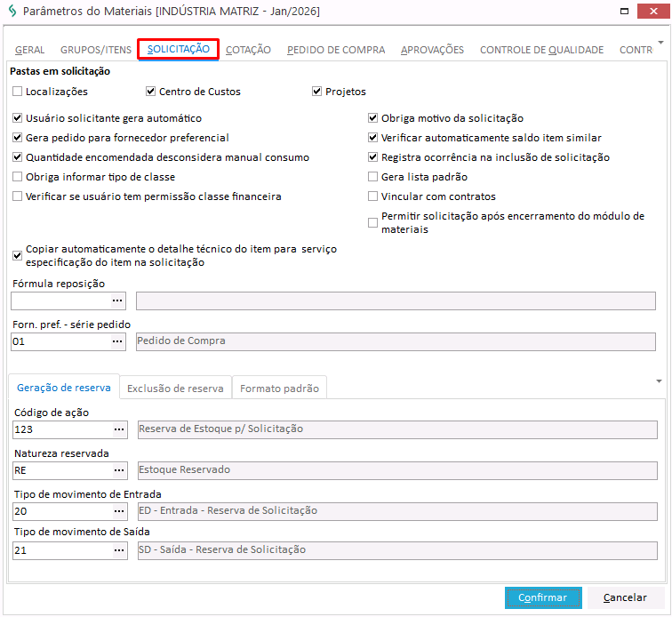Enable Vincular com contratos checkbox

[372, 196]
